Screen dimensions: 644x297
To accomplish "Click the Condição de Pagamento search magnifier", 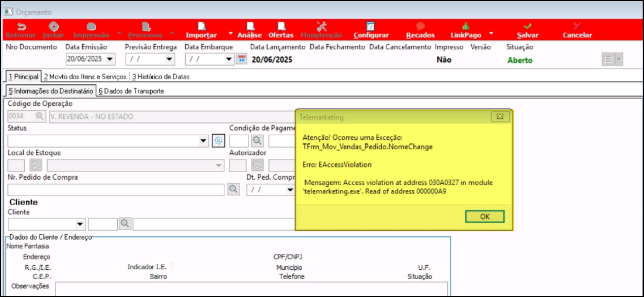I will pyautogui.click(x=257, y=141).
